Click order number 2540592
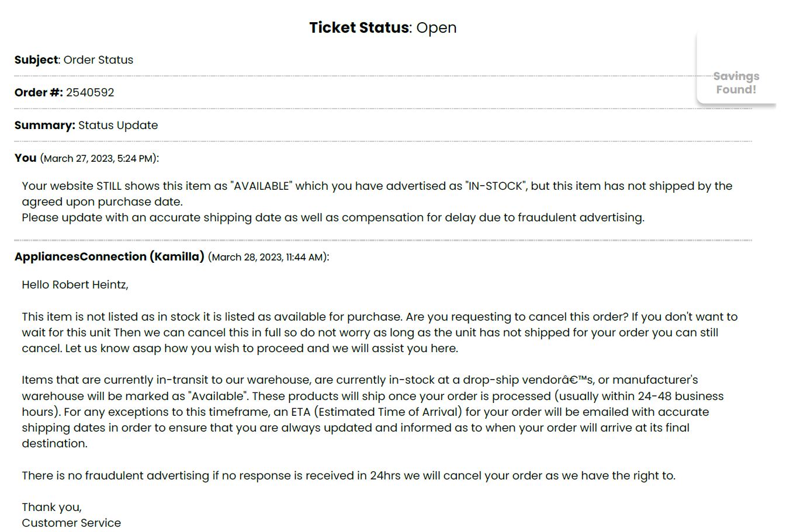The image size is (793, 532). (90, 92)
